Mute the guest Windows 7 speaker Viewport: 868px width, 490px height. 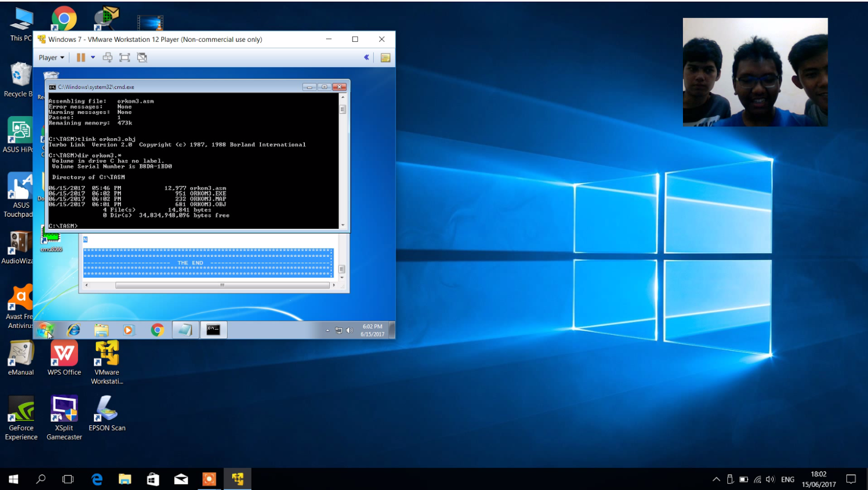click(350, 329)
